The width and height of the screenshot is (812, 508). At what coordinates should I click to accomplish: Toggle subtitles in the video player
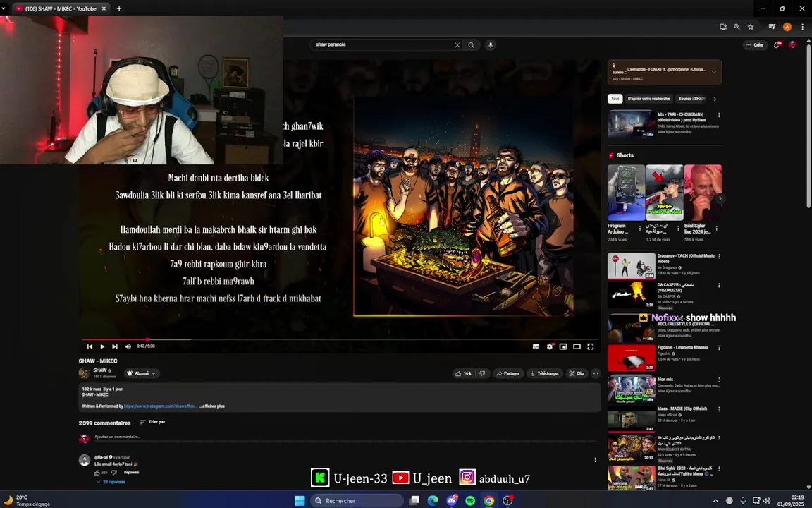click(536, 347)
